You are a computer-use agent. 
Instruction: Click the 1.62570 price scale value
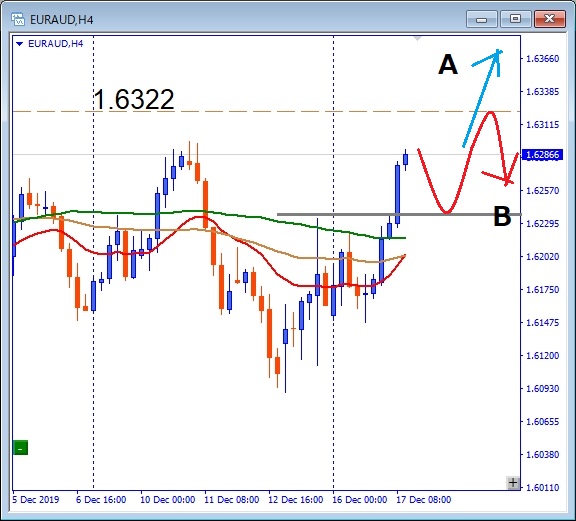(x=543, y=191)
